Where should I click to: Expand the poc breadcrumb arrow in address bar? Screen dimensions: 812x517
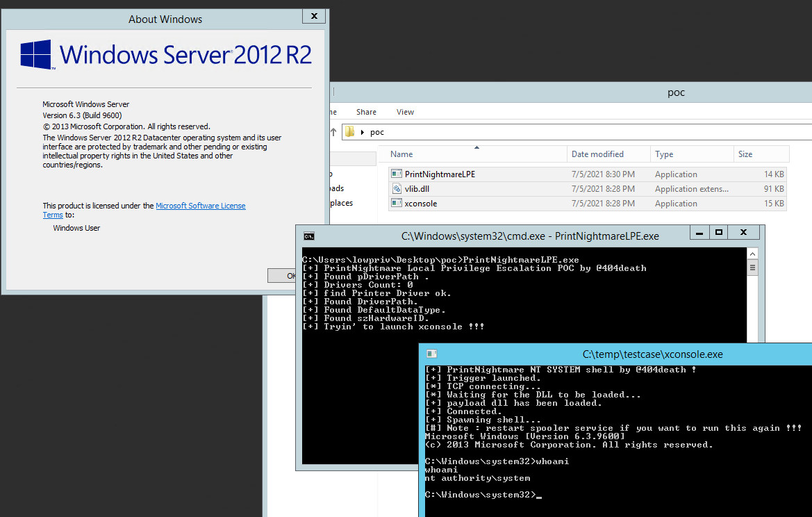(x=363, y=132)
